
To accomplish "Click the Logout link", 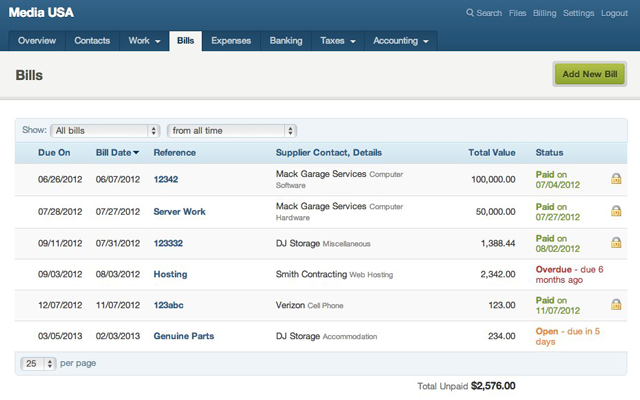I will coord(614,13).
